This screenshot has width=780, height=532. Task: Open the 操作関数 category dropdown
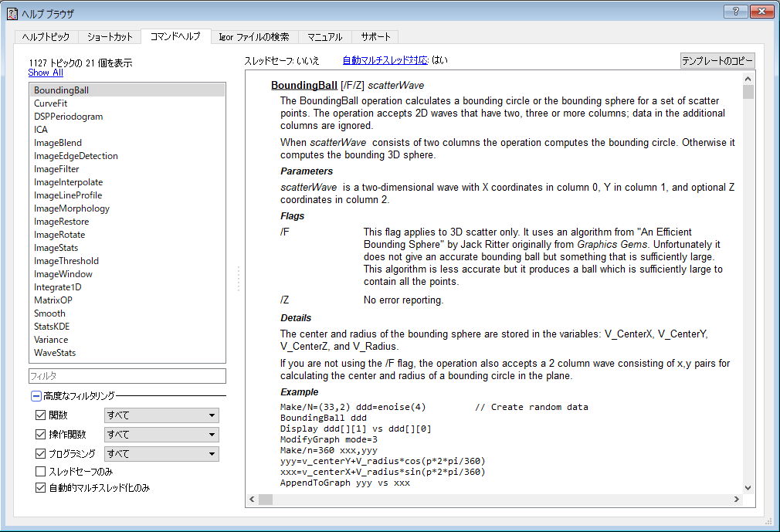pyautogui.click(x=161, y=435)
